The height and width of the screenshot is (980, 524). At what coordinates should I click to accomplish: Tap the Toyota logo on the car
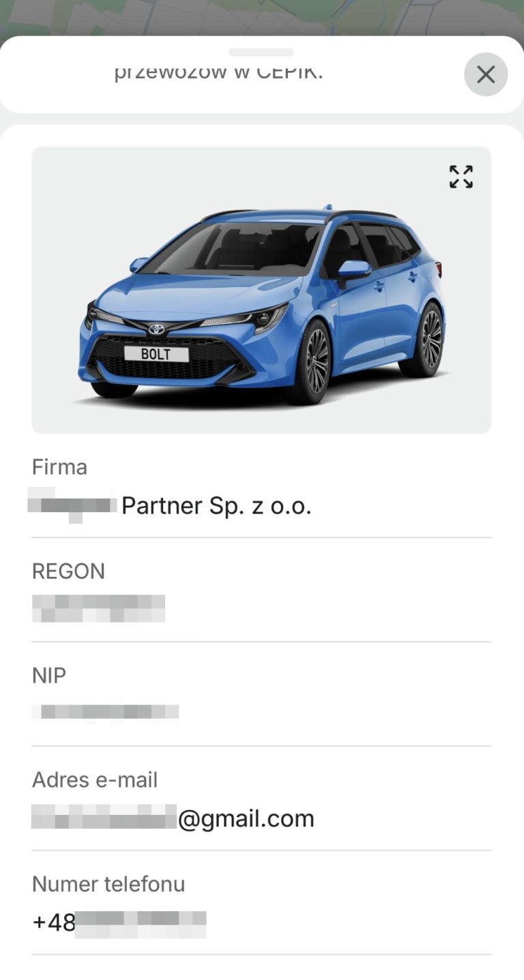pyautogui.click(x=158, y=328)
